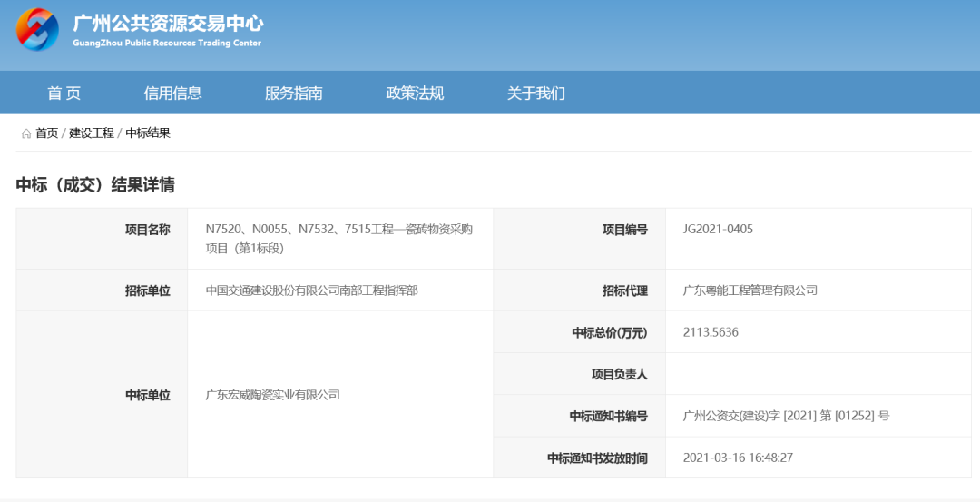980x502 pixels.
Task: Open the 服务指南 navigation item
Action: coord(294,94)
